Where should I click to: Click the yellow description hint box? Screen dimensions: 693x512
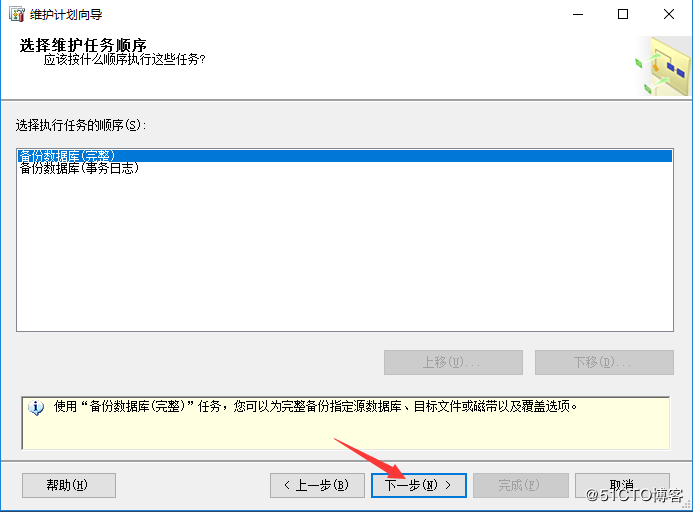(x=346, y=423)
